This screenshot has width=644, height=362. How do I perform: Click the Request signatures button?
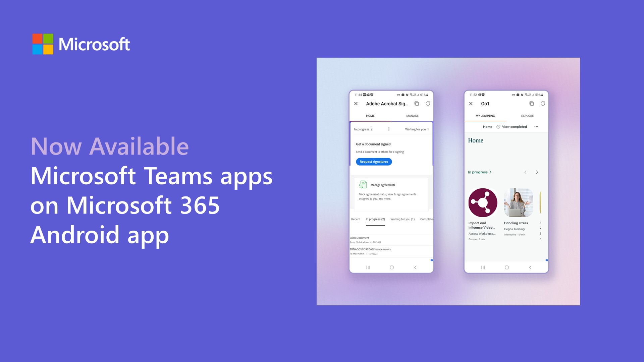pyautogui.click(x=373, y=161)
